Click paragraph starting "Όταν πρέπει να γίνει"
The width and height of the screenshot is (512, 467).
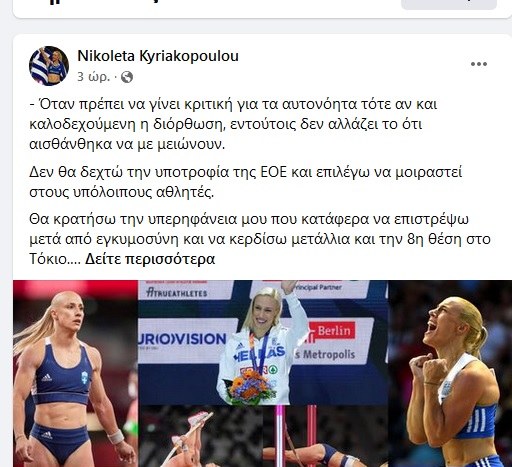[233, 124]
